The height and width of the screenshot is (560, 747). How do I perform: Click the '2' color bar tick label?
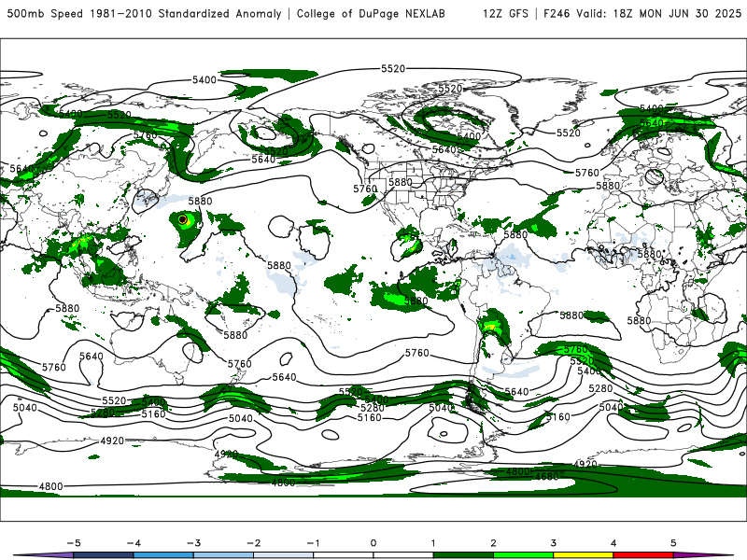pos(494,543)
